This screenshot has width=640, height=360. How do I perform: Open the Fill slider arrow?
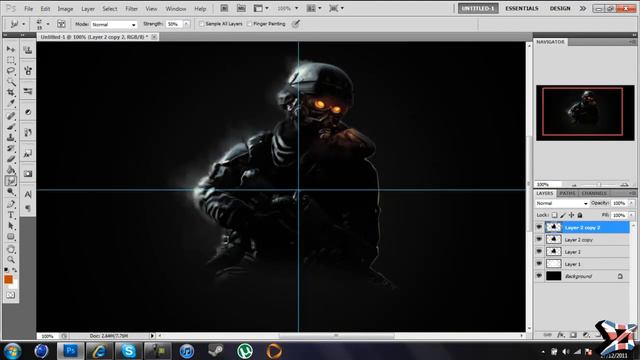click(631, 215)
